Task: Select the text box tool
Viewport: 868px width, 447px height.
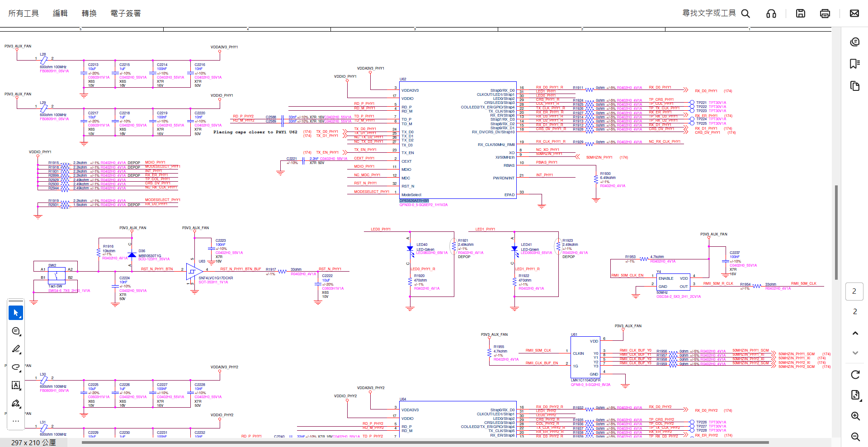Action: point(16,385)
